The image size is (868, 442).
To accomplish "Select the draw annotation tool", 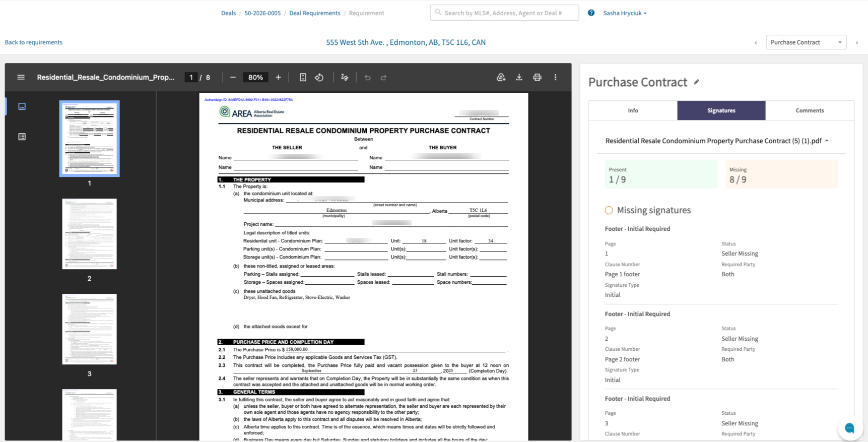I will pos(345,77).
